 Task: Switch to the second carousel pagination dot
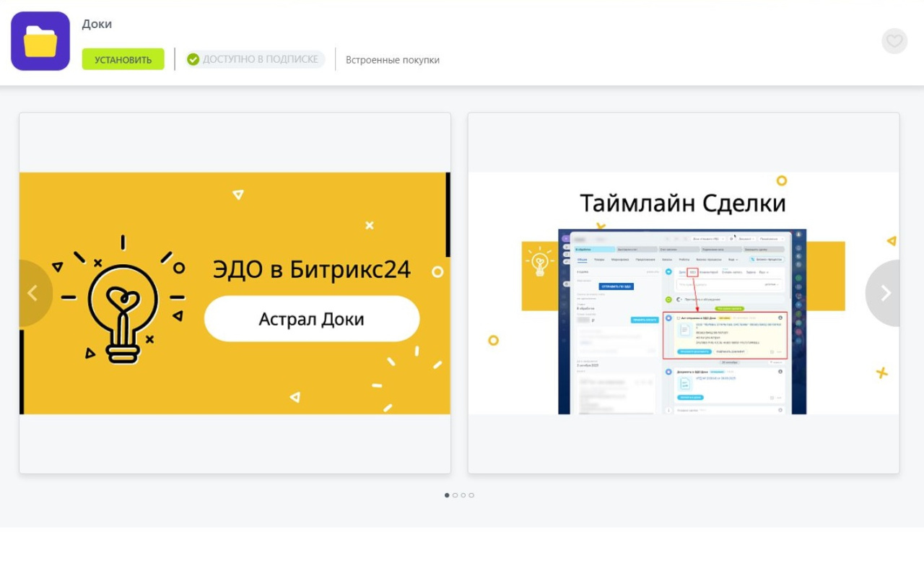point(455,495)
